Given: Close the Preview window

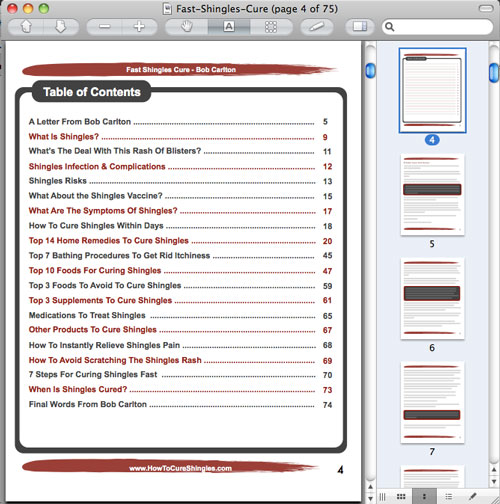Looking at the screenshot, I should (12, 8).
